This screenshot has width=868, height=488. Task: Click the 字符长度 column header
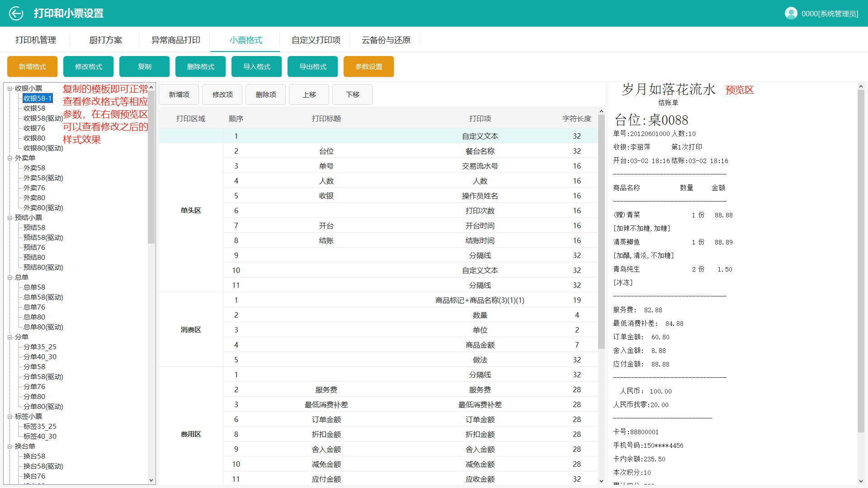coord(577,119)
